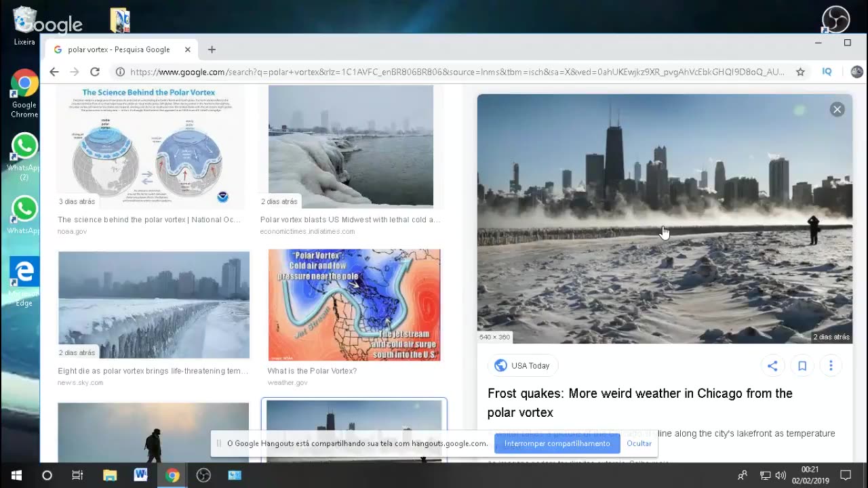Image resolution: width=868 pixels, height=488 pixels.
Task: Click the noaa.gov source text
Action: point(72,231)
